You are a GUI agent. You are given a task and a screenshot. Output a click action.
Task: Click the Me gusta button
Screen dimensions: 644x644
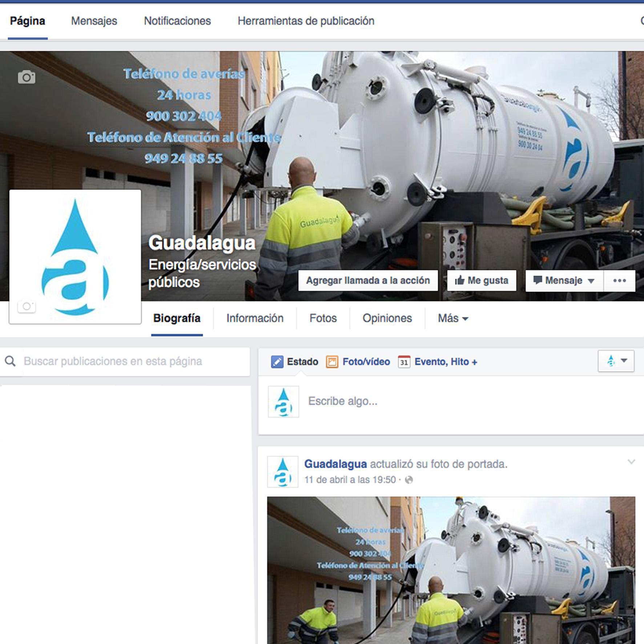[x=482, y=281]
